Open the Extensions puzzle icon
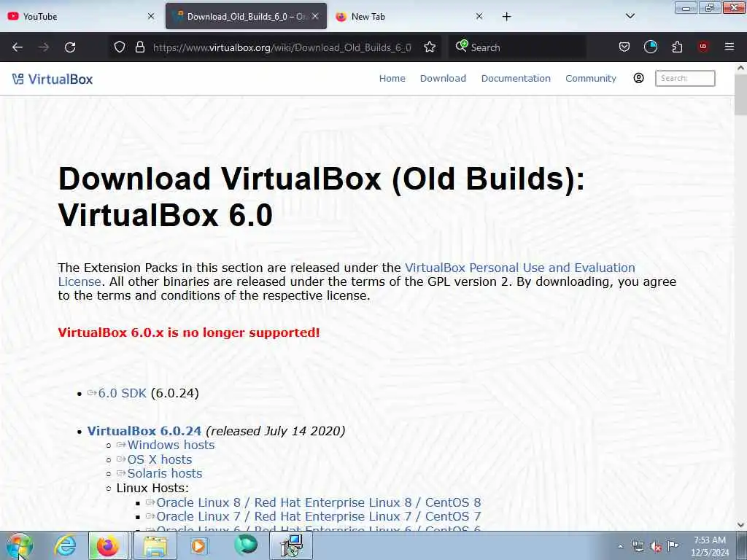This screenshot has width=747, height=560. (x=677, y=47)
